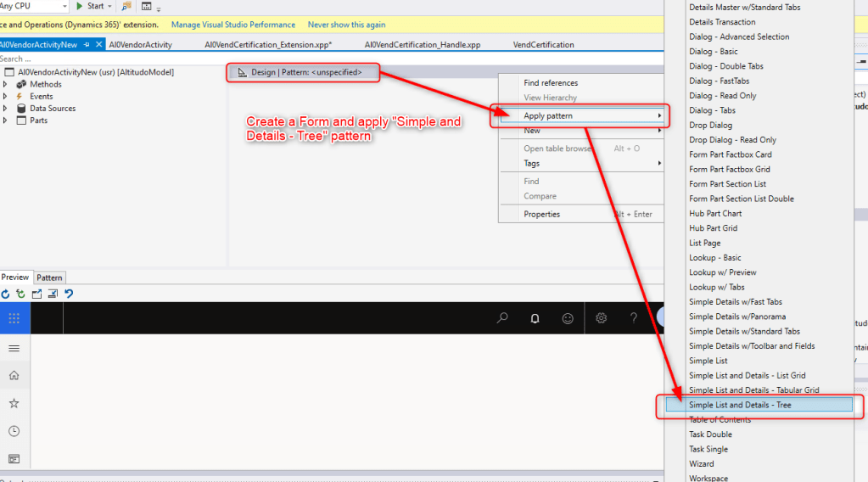
Task: Click the settings gear in preview header
Action: click(601, 318)
